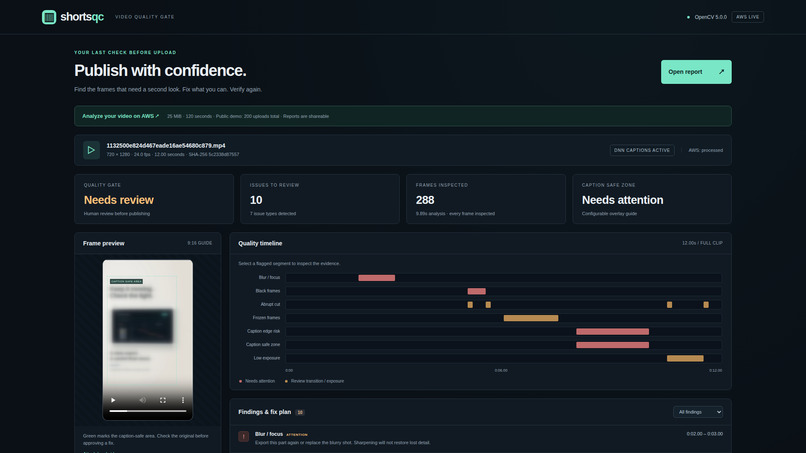Screen dimensions: 806x453
Task: Follow the Analyze your video on AWS link
Action: pos(120,116)
